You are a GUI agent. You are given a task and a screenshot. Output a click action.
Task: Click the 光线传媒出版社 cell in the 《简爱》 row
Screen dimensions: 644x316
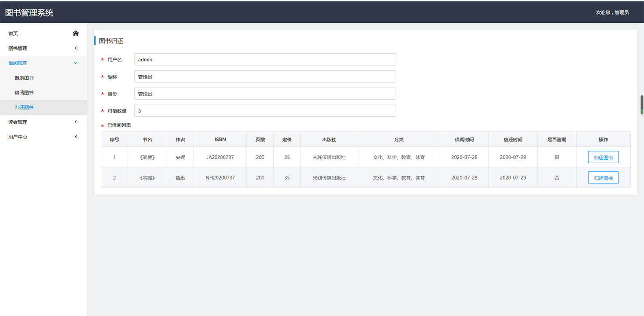tap(329, 158)
